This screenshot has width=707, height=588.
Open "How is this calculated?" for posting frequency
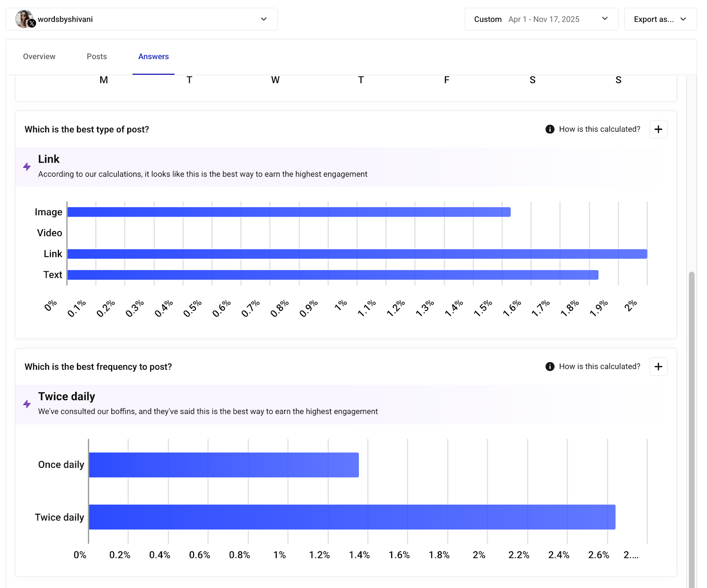599,366
